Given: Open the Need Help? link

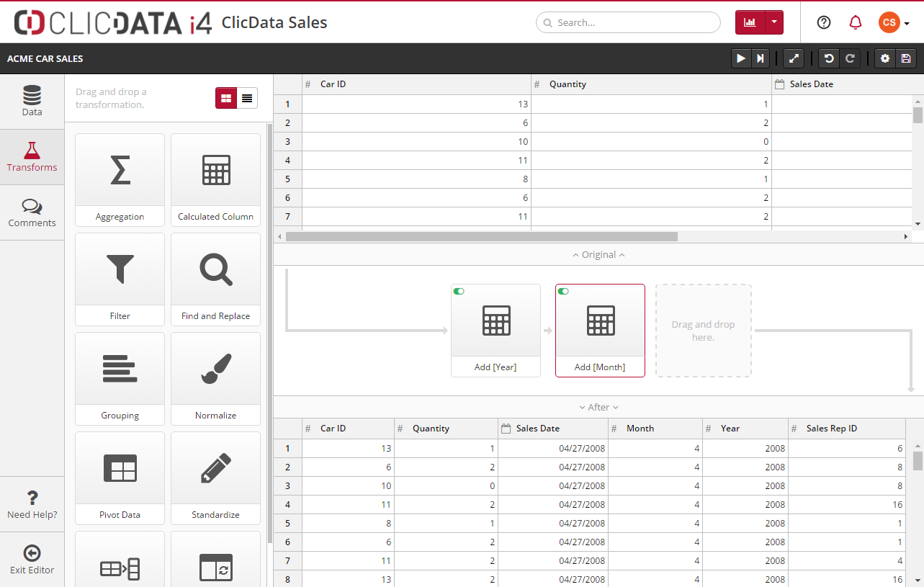Looking at the screenshot, I should pyautogui.click(x=32, y=504).
